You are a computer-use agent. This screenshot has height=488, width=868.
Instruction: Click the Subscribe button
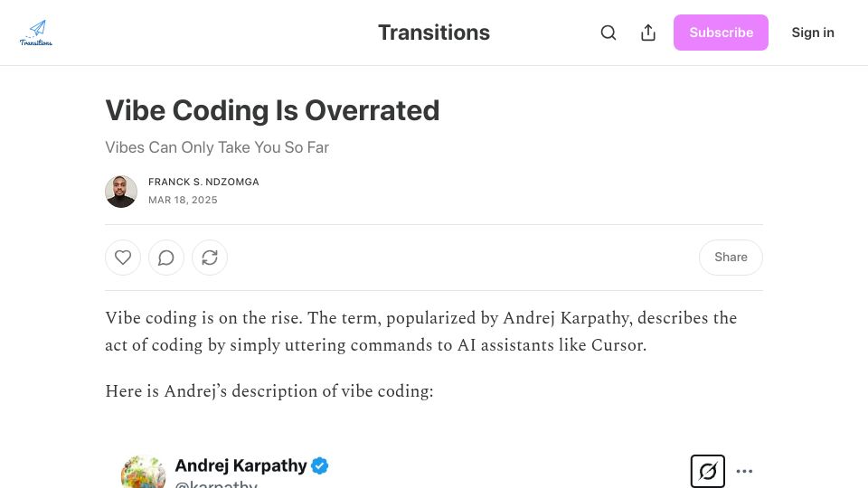point(721,33)
